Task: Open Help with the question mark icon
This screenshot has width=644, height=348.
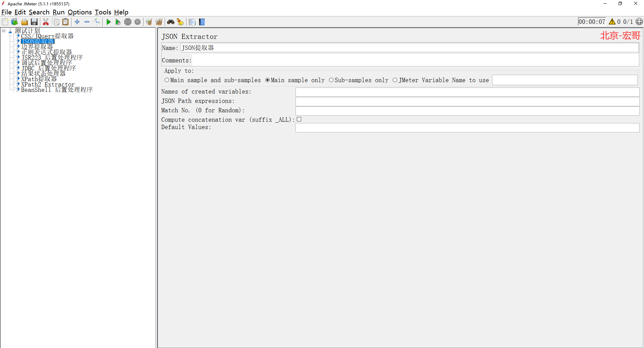Action: tap(202, 22)
